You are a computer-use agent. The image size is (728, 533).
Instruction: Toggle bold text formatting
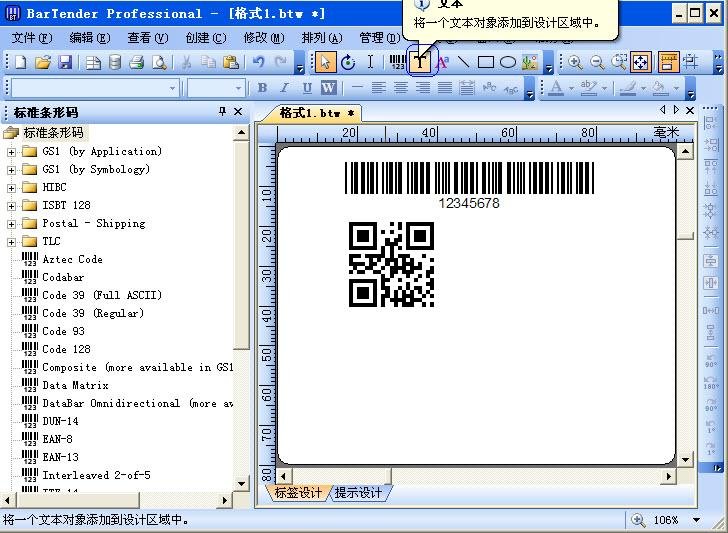262,88
